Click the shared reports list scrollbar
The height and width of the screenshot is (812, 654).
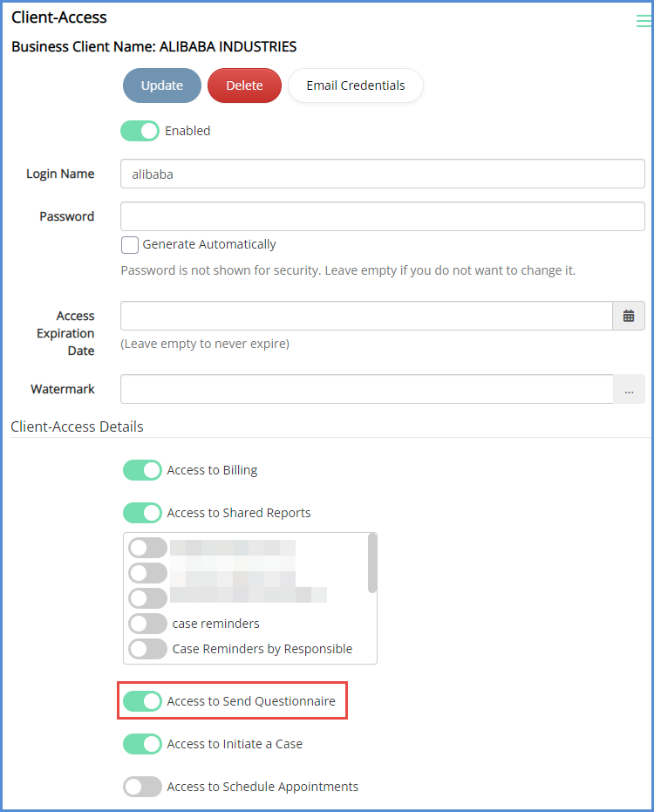click(372, 563)
